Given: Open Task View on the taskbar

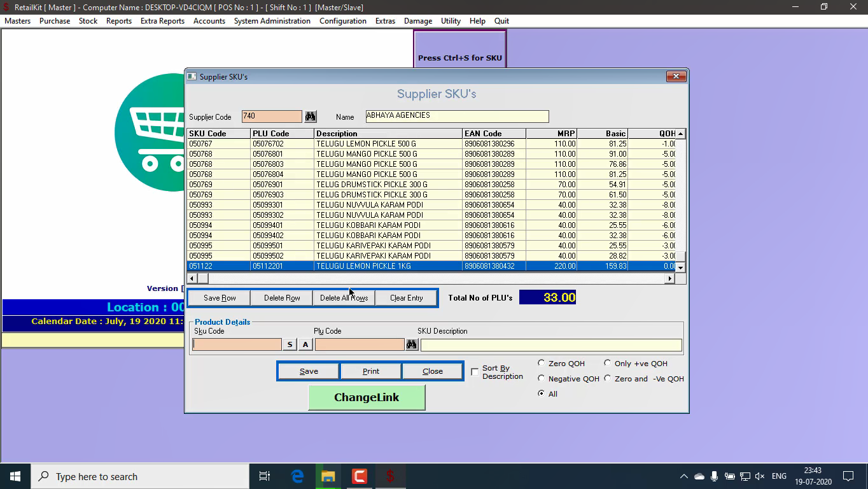Looking at the screenshot, I should (265, 476).
